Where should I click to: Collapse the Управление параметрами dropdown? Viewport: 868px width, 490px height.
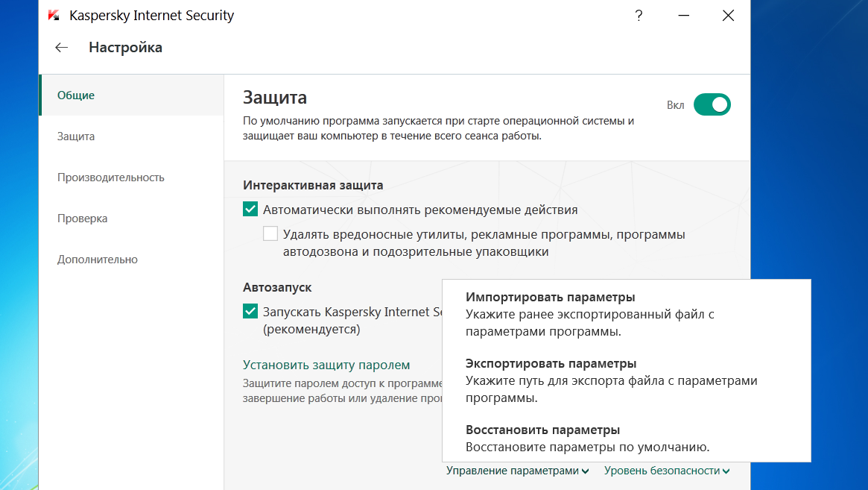pyautogui.click(x=518, y=471)
